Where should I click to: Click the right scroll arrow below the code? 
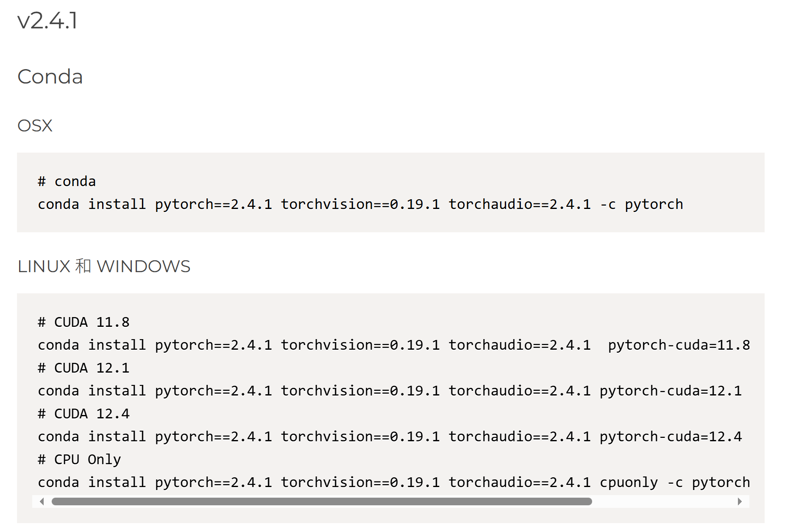740,501
